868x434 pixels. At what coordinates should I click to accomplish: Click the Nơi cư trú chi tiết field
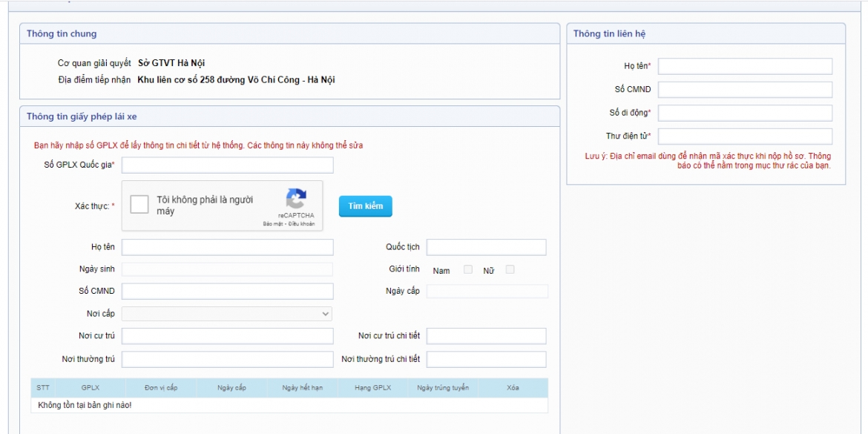(486, 336)
